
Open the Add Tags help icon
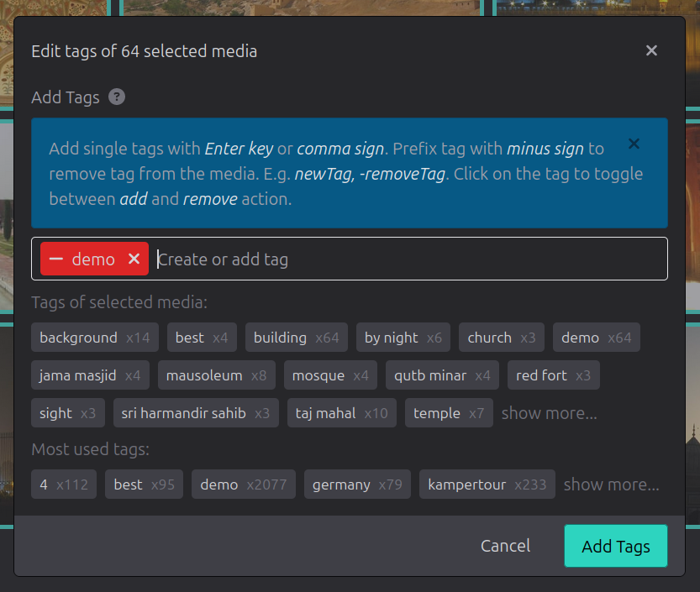point(116,97)
